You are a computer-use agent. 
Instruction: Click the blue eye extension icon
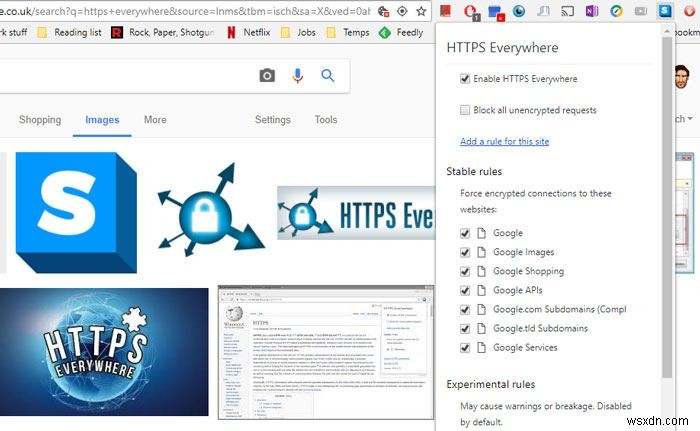[519, 11]
